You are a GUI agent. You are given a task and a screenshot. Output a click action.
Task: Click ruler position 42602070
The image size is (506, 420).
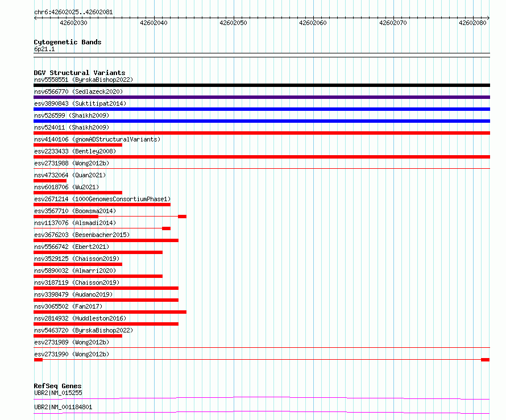[393, 23]
